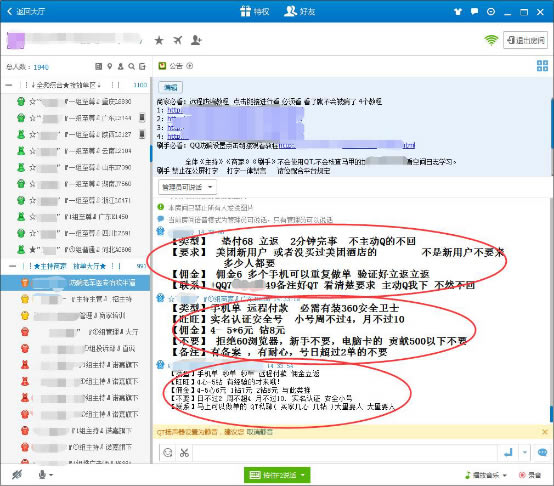Click the rightmost icon next to search

coord(142,66)
